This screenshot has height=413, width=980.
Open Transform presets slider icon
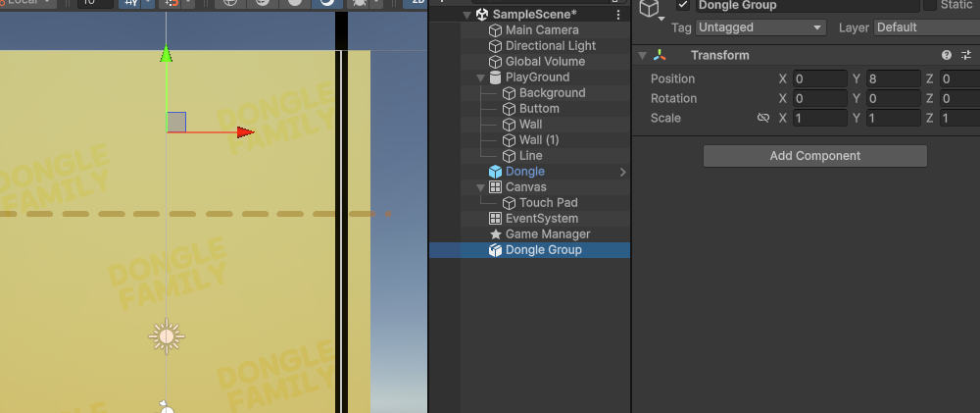966,55
